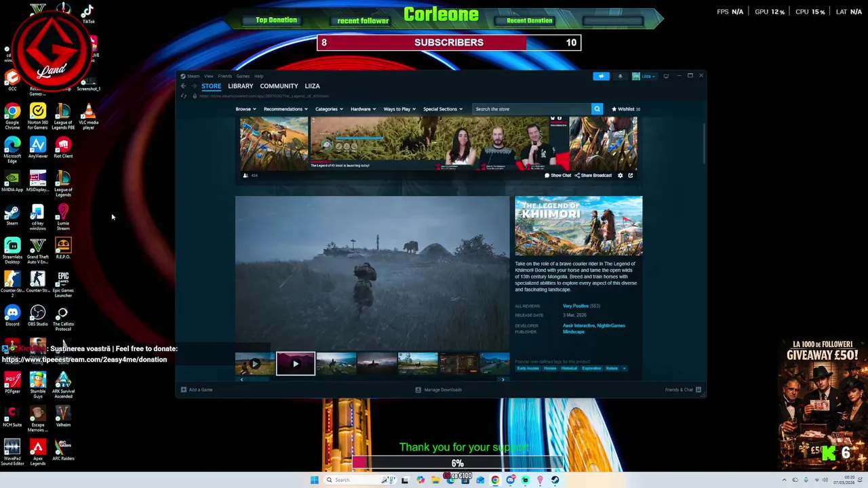Launch Riot Client from the desktop
The height and width of the screenshot is (488, 868).
[x=63, y=147]
